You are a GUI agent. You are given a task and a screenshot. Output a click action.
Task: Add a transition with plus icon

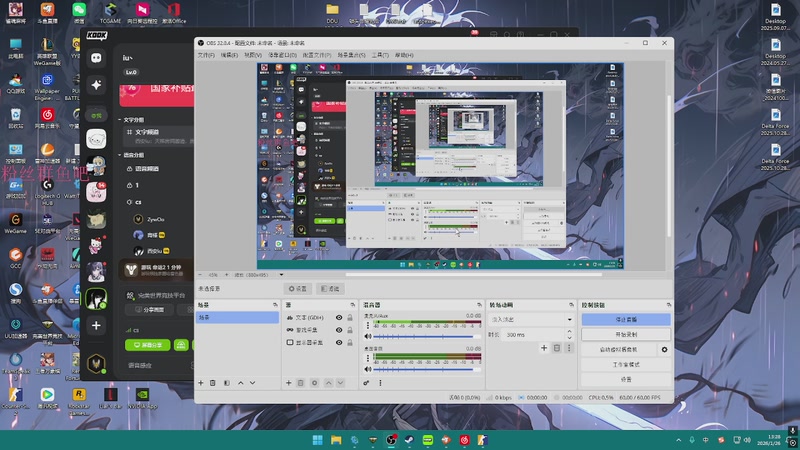[x=545, y=348]
